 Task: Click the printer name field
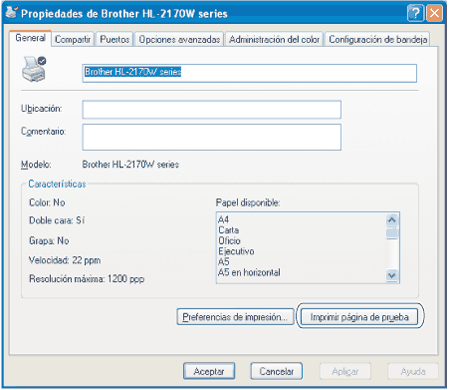coord(249,73)
